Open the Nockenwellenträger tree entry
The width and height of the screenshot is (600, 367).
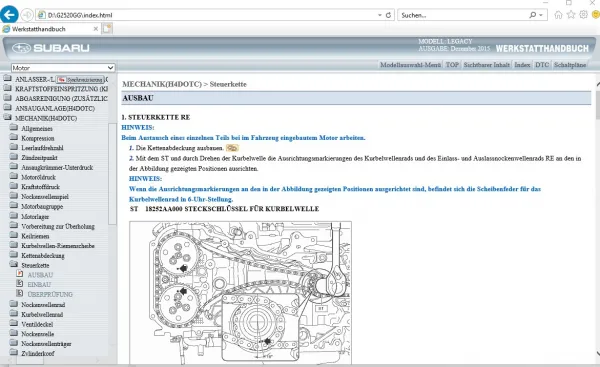[46, 344]
